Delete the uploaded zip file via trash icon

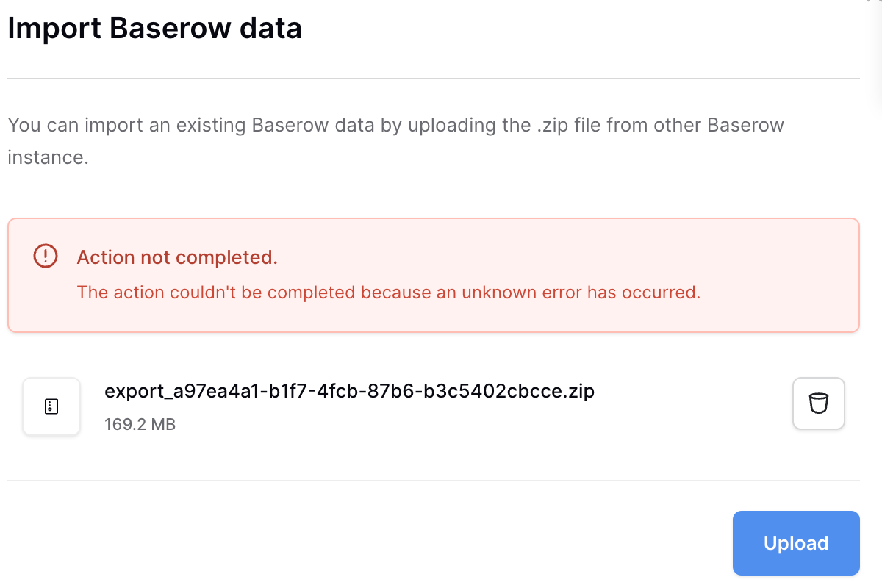818,403
